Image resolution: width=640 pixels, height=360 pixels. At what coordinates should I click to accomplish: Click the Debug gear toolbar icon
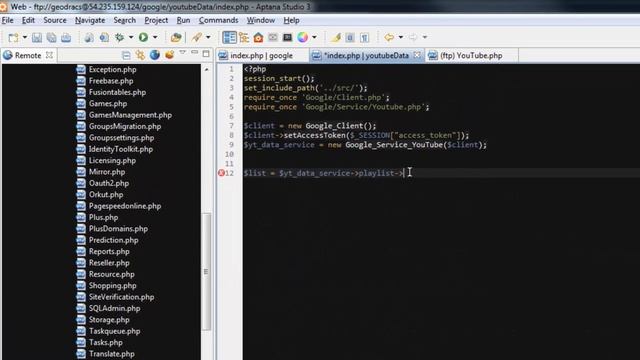pyautogui.click(x=120, y=38)
